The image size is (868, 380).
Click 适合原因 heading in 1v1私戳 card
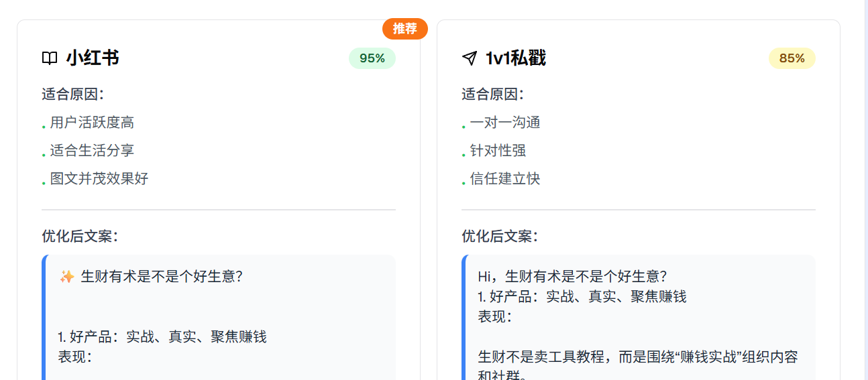point(493,94)
